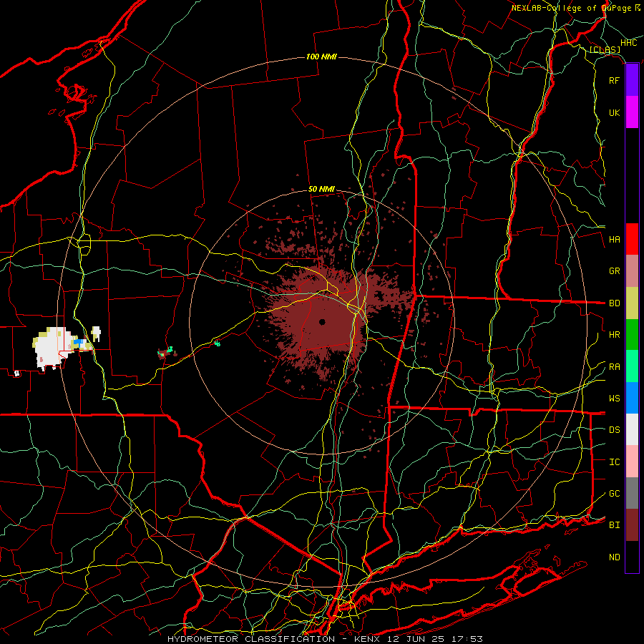Click the IC legend label
Image resolution: width=644 pixels, height=644 pixels.
pyautogui.click(x=614, y=462)
